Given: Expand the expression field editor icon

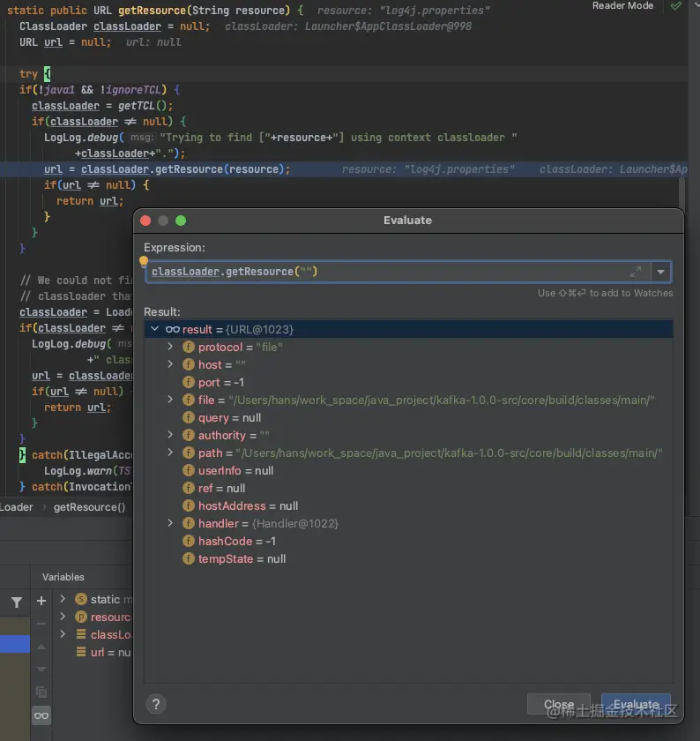Looking at the screenshot, I should click(636, 272).
